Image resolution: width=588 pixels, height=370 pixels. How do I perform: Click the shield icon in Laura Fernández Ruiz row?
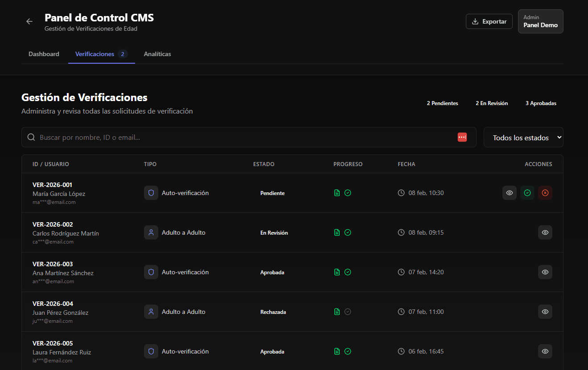(151, 351)
